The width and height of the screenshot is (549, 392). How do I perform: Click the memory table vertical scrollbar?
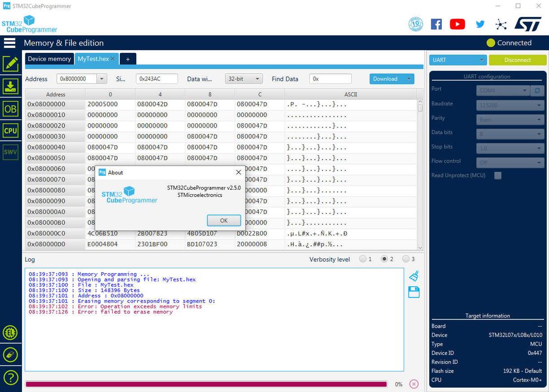tap(420, 174)
